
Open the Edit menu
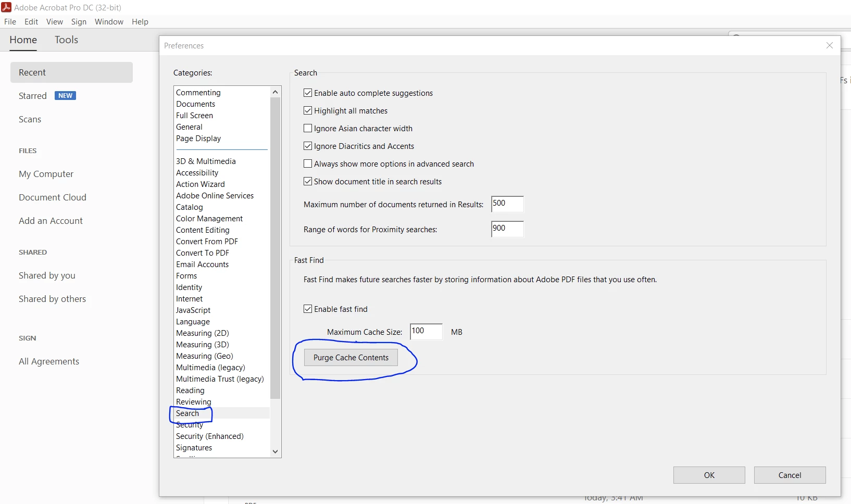click(x=31, y=22)
